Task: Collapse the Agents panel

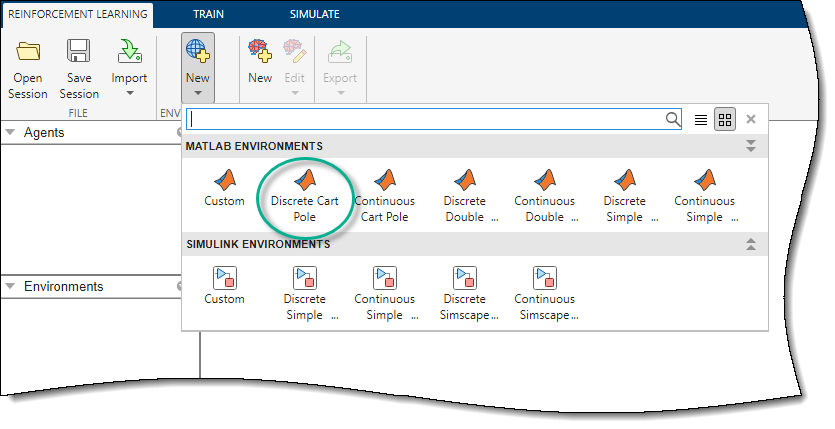Action: point(10,132)
